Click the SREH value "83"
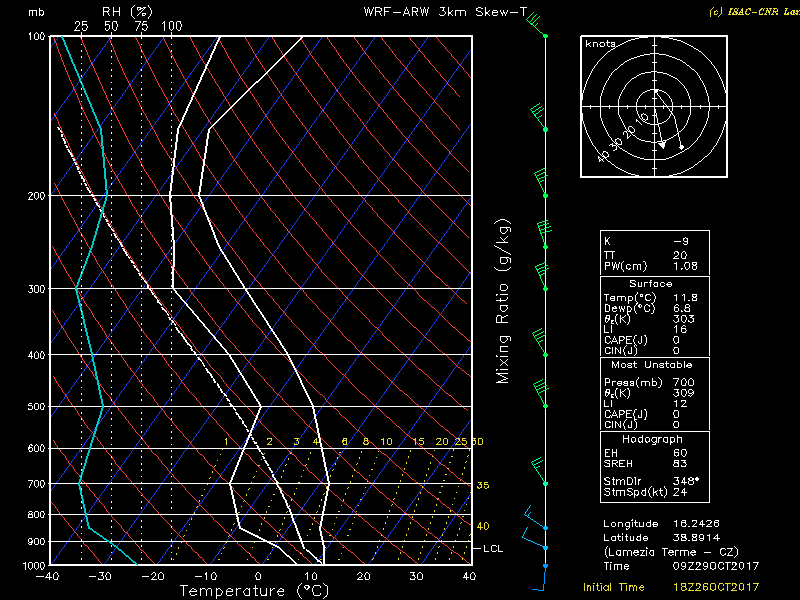This screenshot has height=600, width=800. (680, 463)
